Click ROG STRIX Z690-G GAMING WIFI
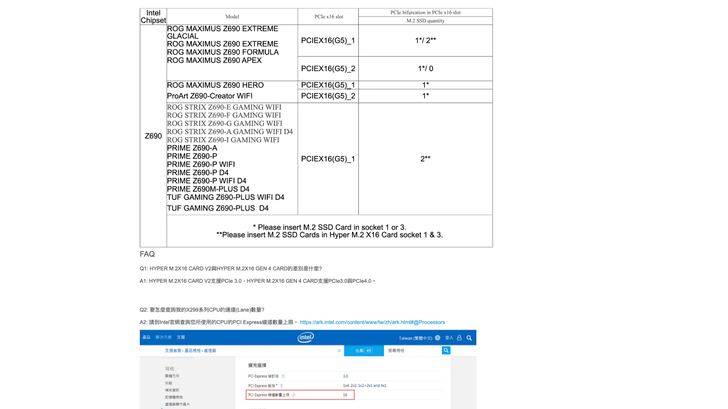Image resolution: width=728 pixels, height=409 pixels. pos(224,123)
